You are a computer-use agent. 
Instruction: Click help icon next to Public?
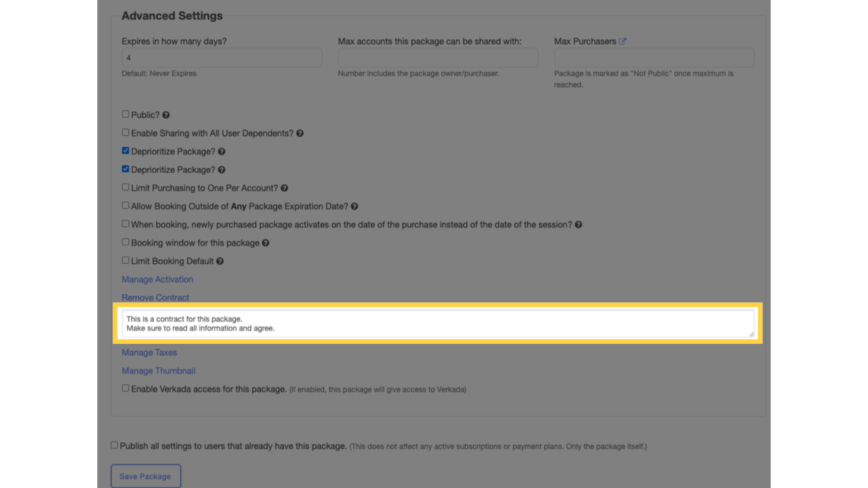point(166,115)
